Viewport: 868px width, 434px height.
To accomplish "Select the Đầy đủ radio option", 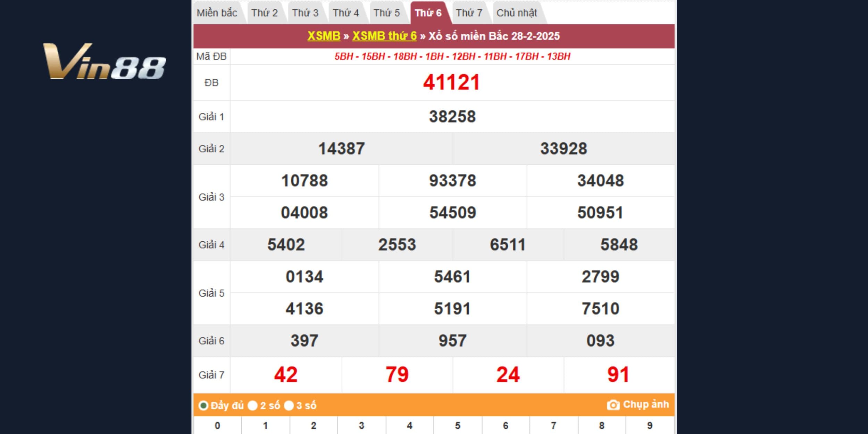I will 203,406.
